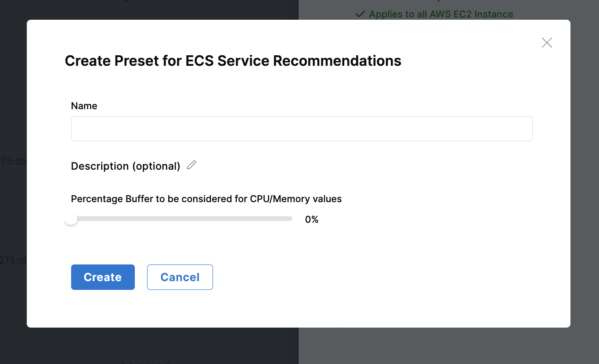Click the slider track at one-quarter point
The image size is (599, 364).
126,219
